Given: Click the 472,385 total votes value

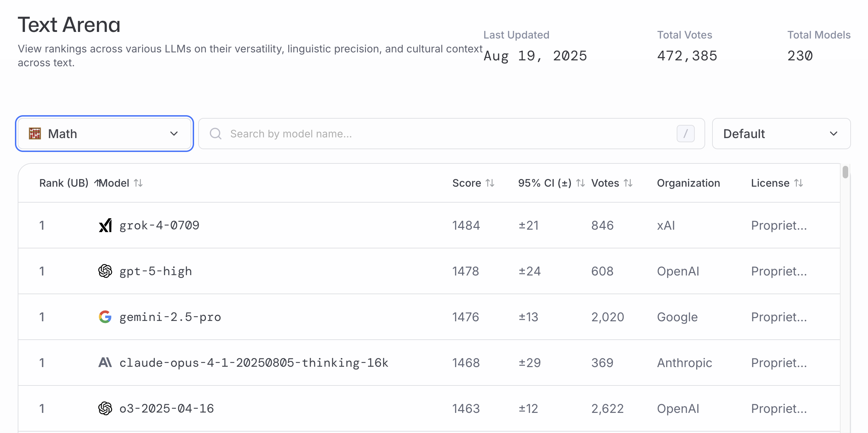Looking at the screenshot, I should [687, 56].
